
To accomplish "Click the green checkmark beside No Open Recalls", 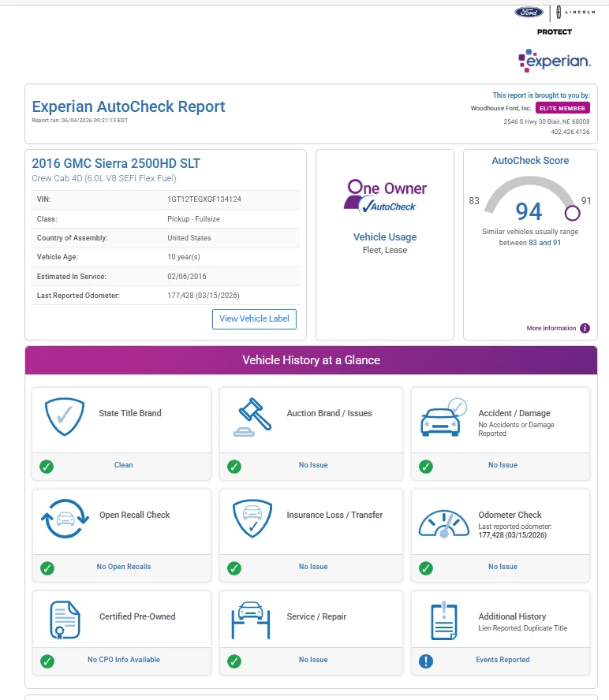I will 47,568.
